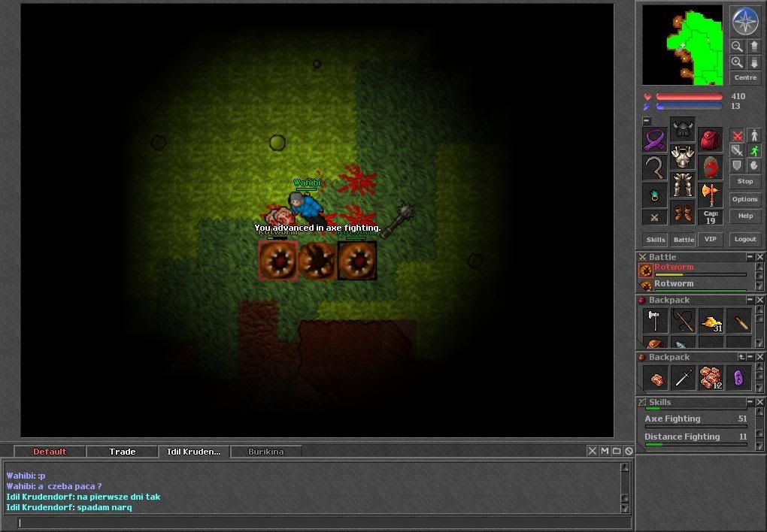767x532 pixels.
Task: Move minimap view one floor down
Action: click(x=753, y=62)
